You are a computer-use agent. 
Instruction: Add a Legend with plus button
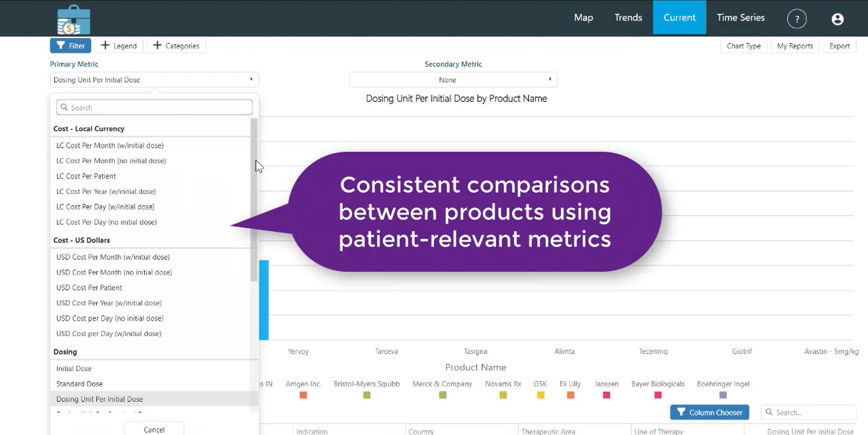click(119, 46)
